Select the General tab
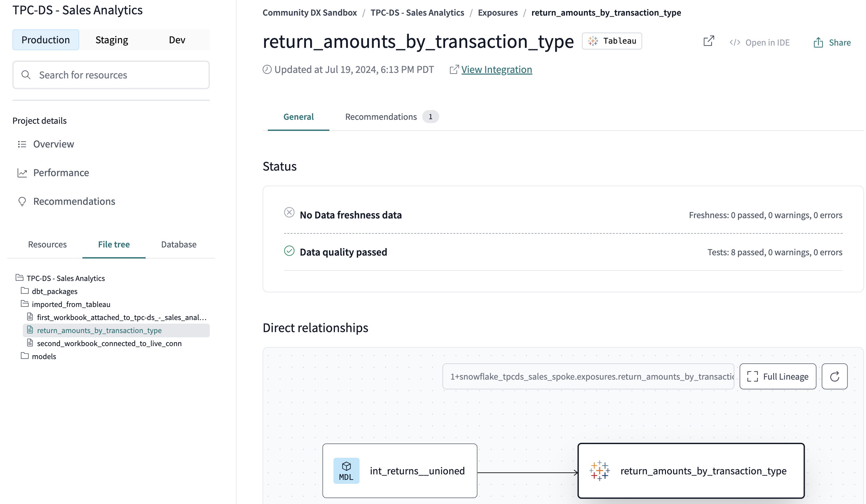 tap(298, 117)
